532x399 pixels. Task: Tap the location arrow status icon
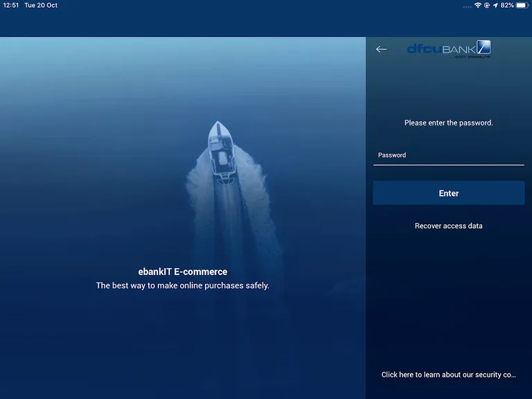pos(495,6)
